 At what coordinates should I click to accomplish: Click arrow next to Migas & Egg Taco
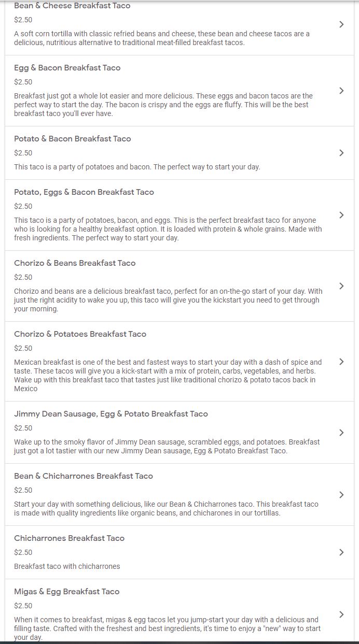coord(341,614)
